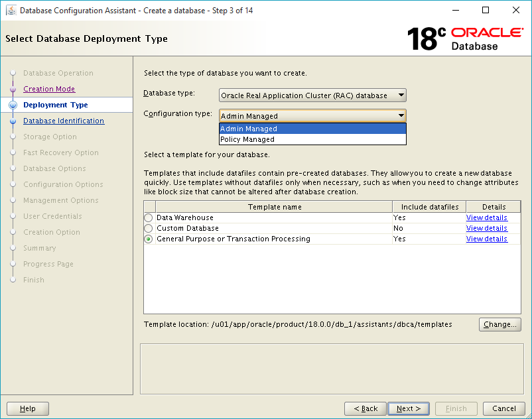Click the Storage Option step label
The image size is (532, 419).
(50, 137)
